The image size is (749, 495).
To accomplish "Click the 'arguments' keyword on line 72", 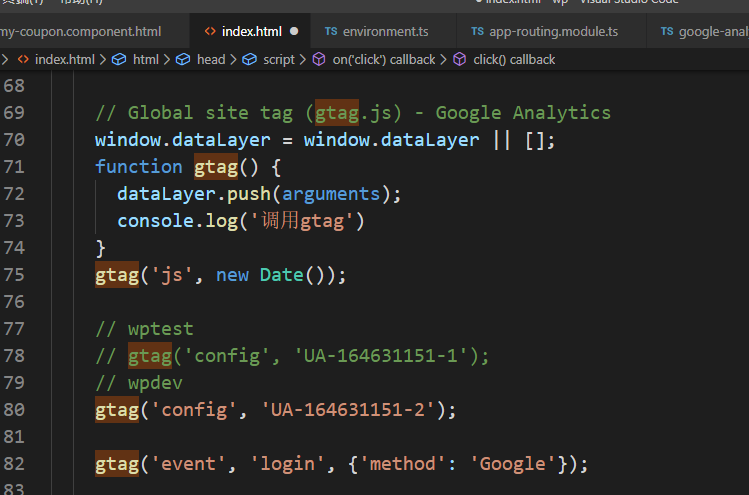I will point(331,194).
